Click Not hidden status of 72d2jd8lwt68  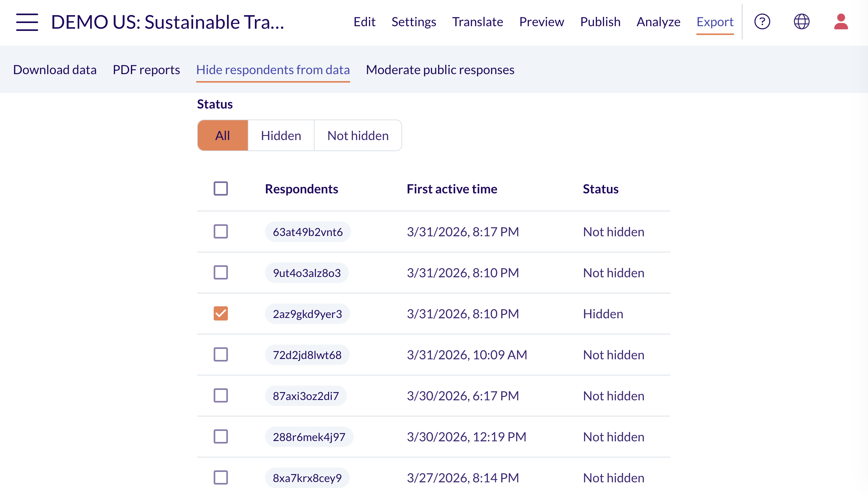[613, 355]
